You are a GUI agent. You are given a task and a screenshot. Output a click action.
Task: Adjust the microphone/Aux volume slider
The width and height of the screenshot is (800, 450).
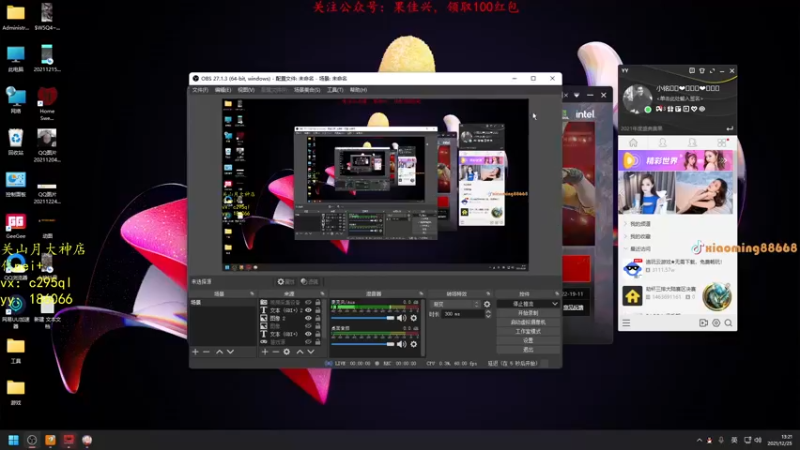363,318
